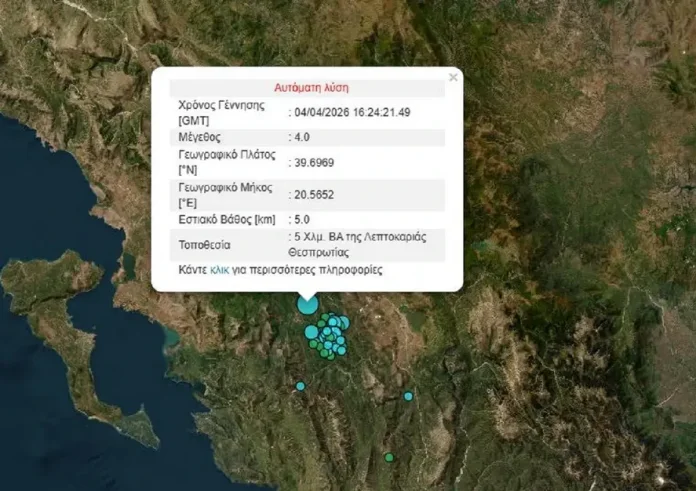
Task: Select the 'Αυτόματη λύση' header text
Action: pyautogui.click(x=311, y=87)
